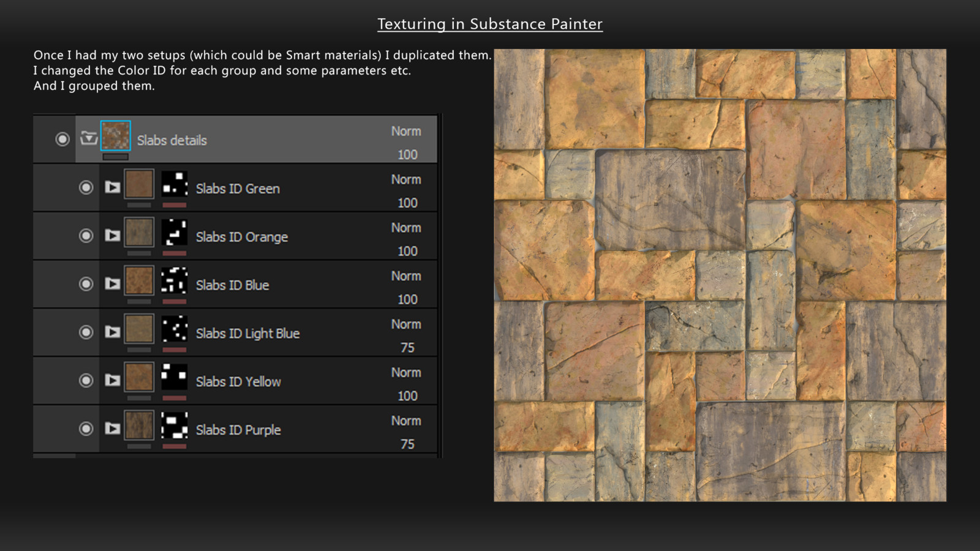
Task: Select the Slabs ID Light Blue mask
Action: (x=175, y=329)
